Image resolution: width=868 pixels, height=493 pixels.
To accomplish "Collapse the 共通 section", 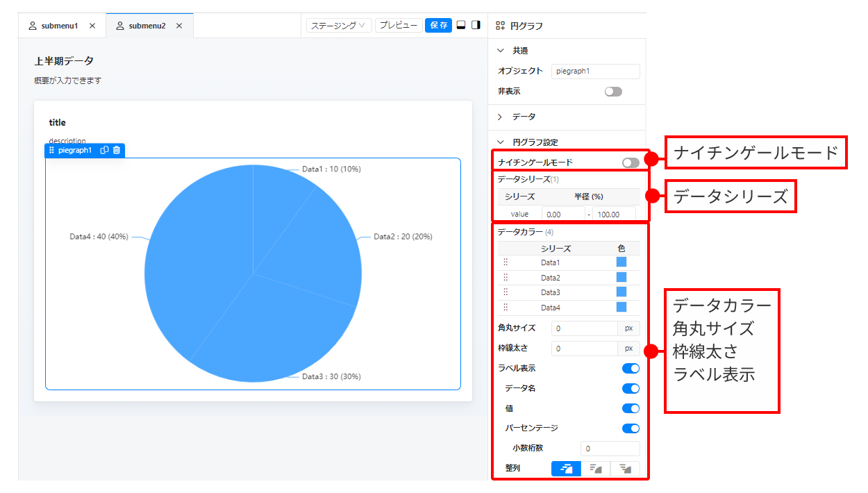I will click(x=500, y=51).
